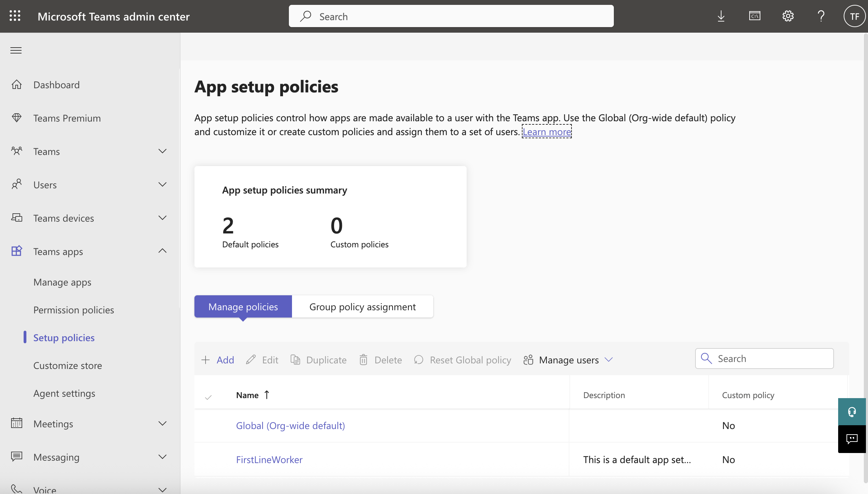Open the Manage users dropdown
Viewport: 868px width, 494px height.
[569, 360]
